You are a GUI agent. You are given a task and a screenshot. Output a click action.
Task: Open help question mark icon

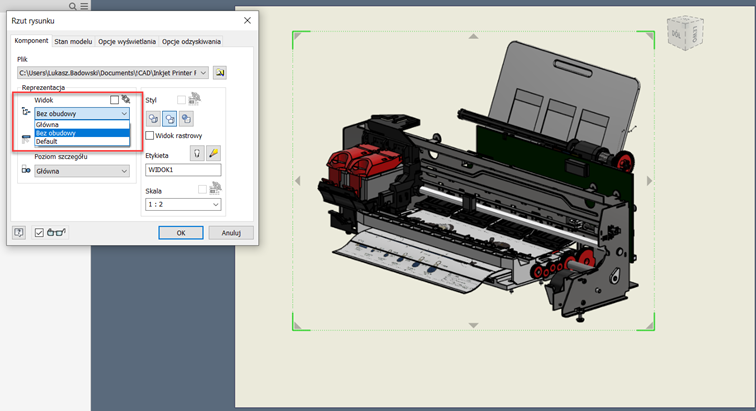19,232
